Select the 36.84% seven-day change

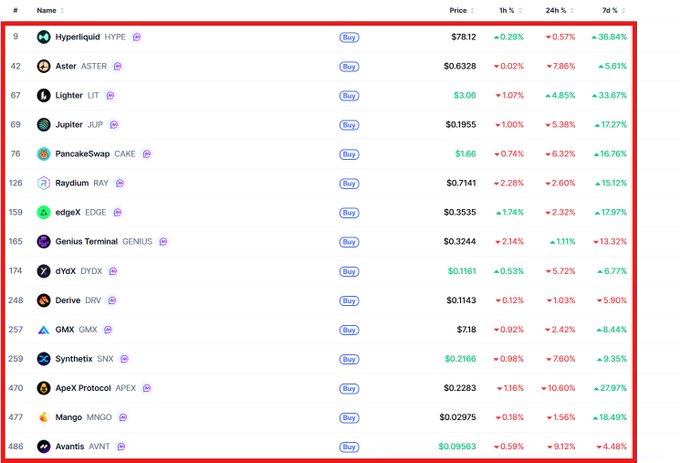[609, 37]
